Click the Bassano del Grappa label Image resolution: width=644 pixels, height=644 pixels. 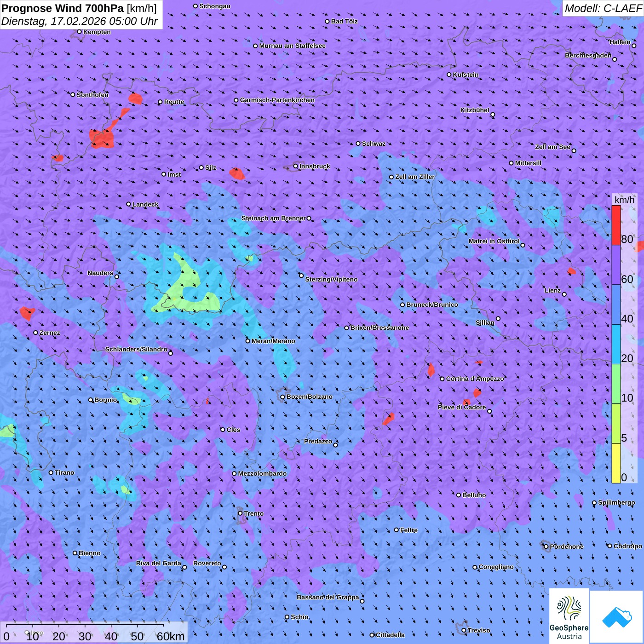pyautogui.click(x=328, y=597)
